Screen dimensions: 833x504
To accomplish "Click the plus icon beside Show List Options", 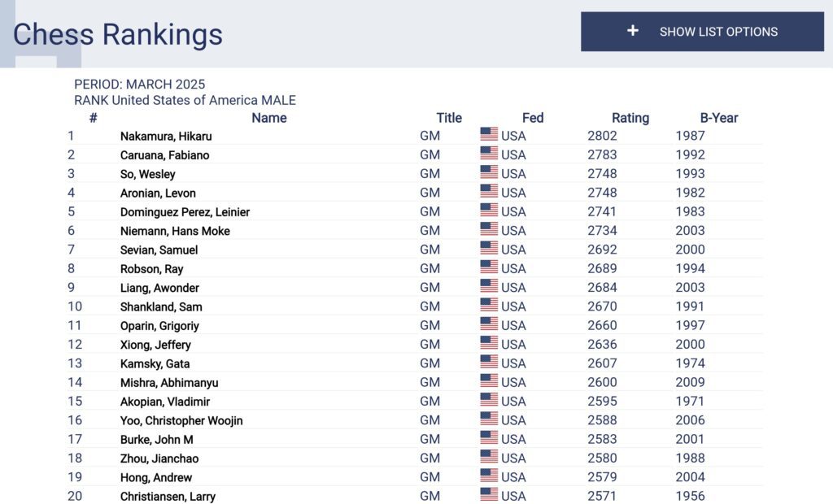I will point(632,31).
